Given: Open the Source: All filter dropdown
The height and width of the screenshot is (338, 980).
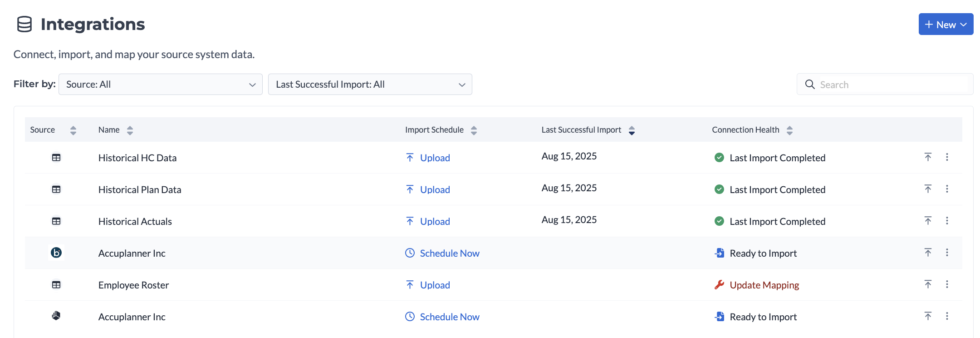Looking at the screenshot, I should [x=161, y=84].
